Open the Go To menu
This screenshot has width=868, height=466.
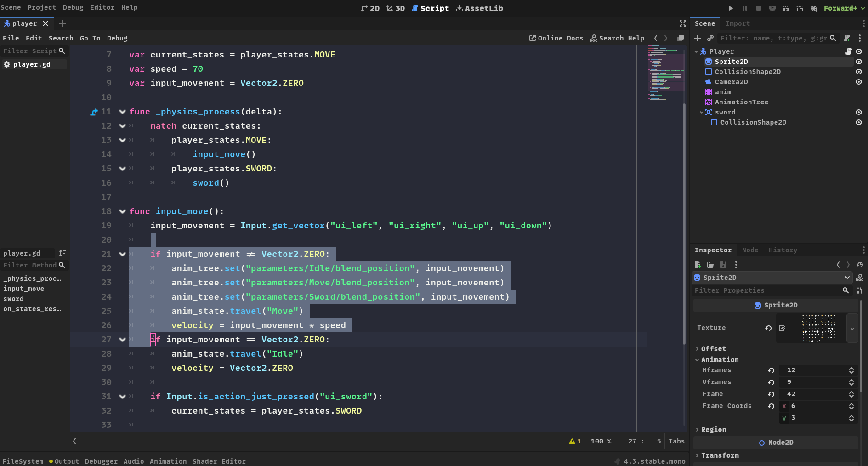coord(90,38)
